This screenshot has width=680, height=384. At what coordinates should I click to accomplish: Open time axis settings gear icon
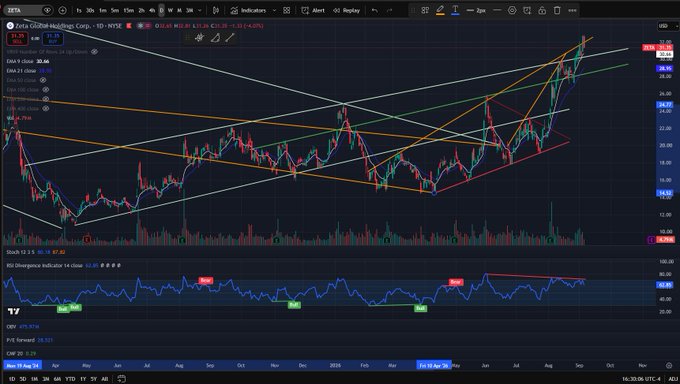(x=669, y=365)
